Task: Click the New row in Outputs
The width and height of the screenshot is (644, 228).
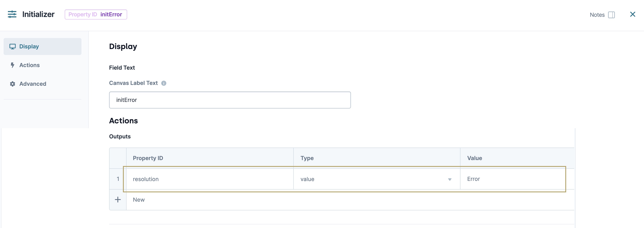Action: click(x=139, y=200)
